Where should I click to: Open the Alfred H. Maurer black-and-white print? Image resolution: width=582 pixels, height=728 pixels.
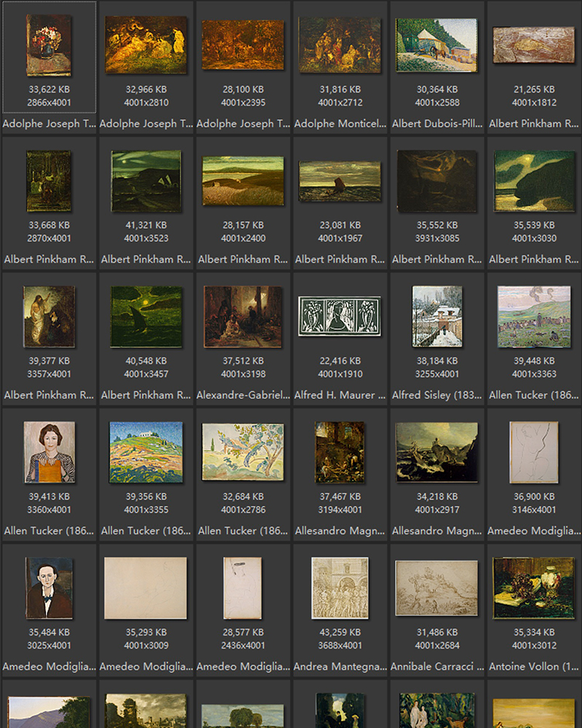[x=340, y=316]
